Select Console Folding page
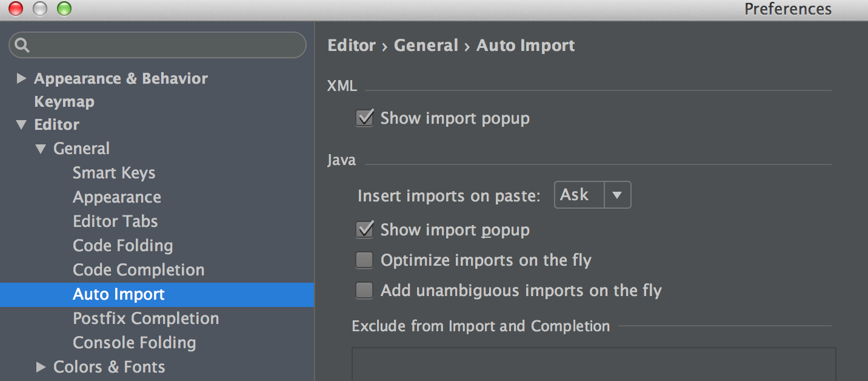The image size is (868, 381). click(134, 343)
